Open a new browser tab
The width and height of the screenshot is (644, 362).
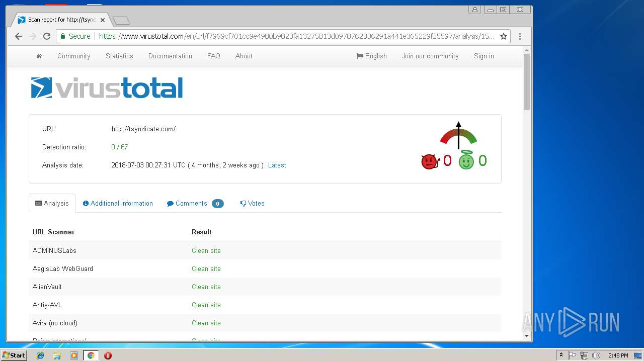[x=121, y=20]
